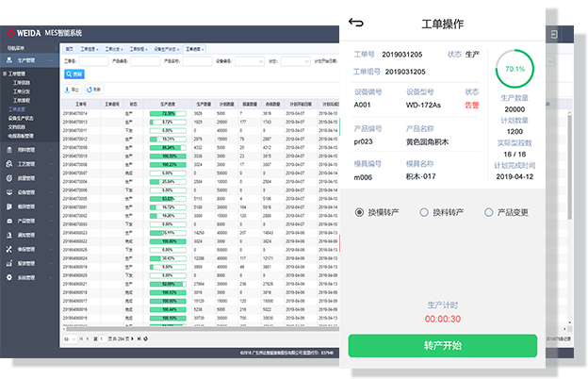Go to the last page of the table
Viewport: 588px width, 379px height.
coord(139,338)
